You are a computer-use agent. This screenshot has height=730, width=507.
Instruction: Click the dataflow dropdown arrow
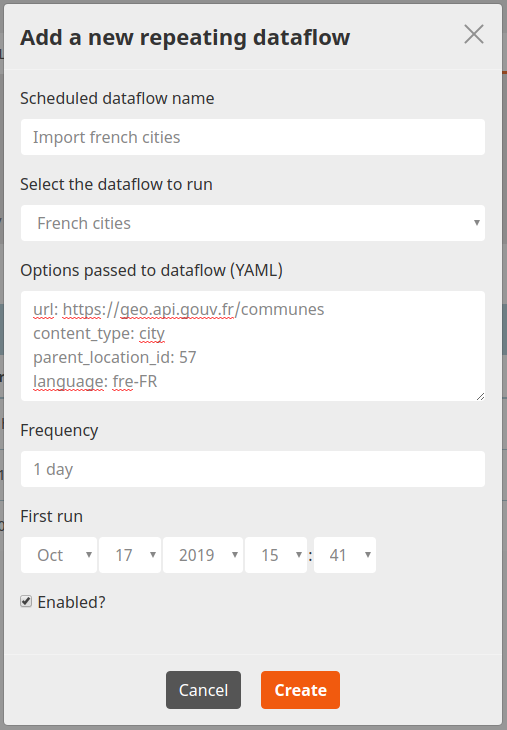pos(476,223)
